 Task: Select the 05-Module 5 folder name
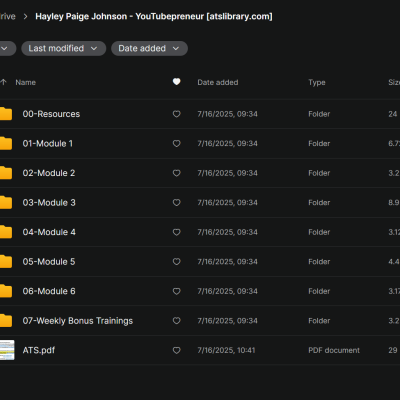(x=49, y=262)
